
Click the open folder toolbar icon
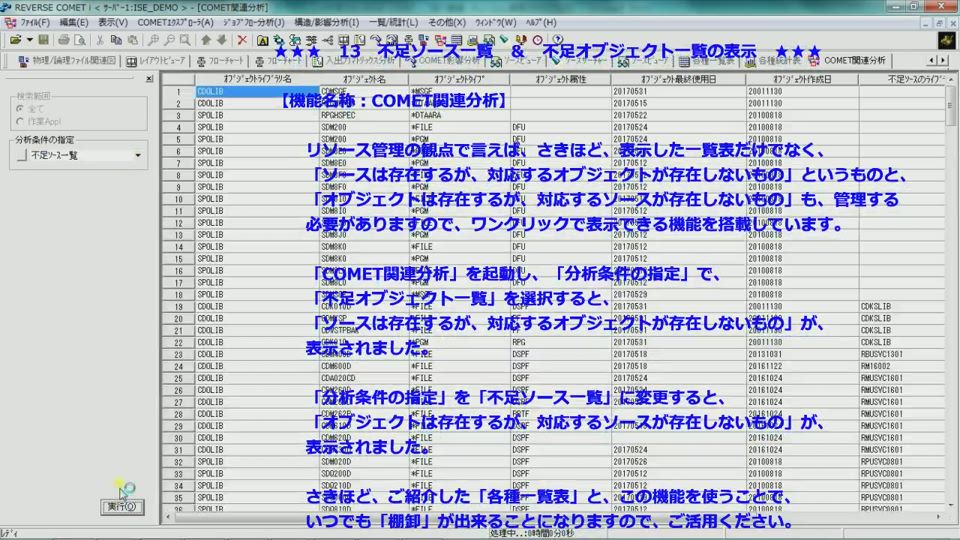coord(14,40)
